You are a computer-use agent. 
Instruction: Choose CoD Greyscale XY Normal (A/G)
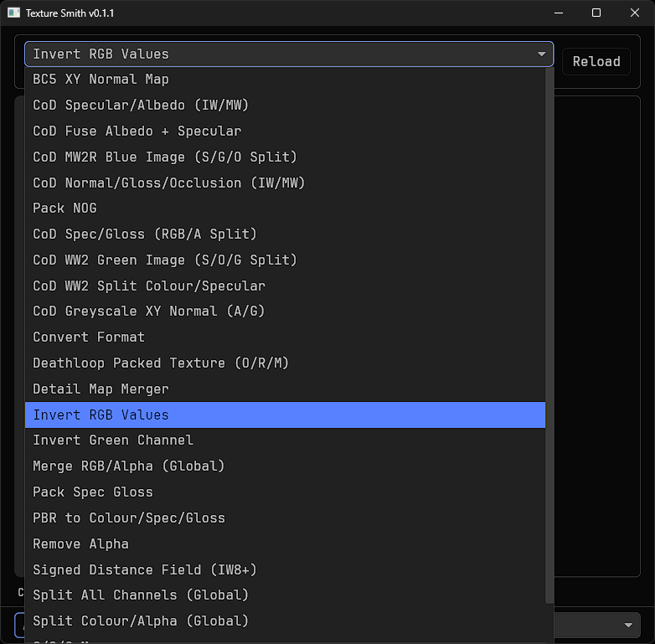286,312
